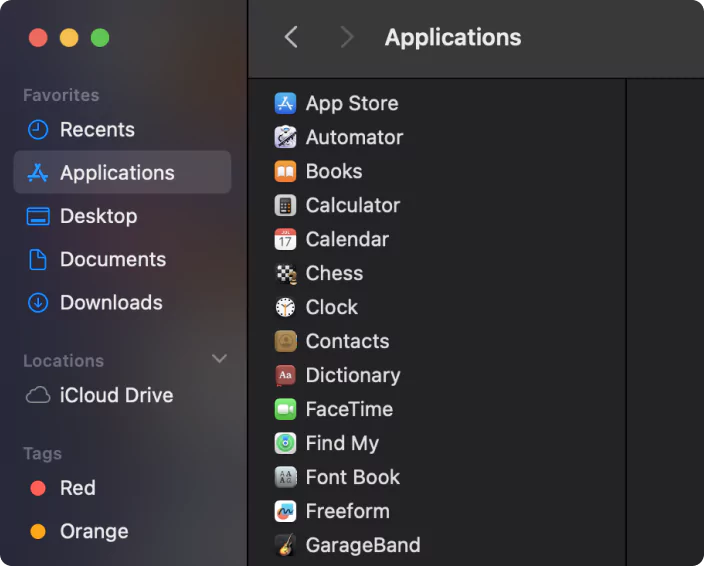This screenshot has width=704, height=566.
Task: Click the Contacts app icon
Action: (x=285, y=341)
